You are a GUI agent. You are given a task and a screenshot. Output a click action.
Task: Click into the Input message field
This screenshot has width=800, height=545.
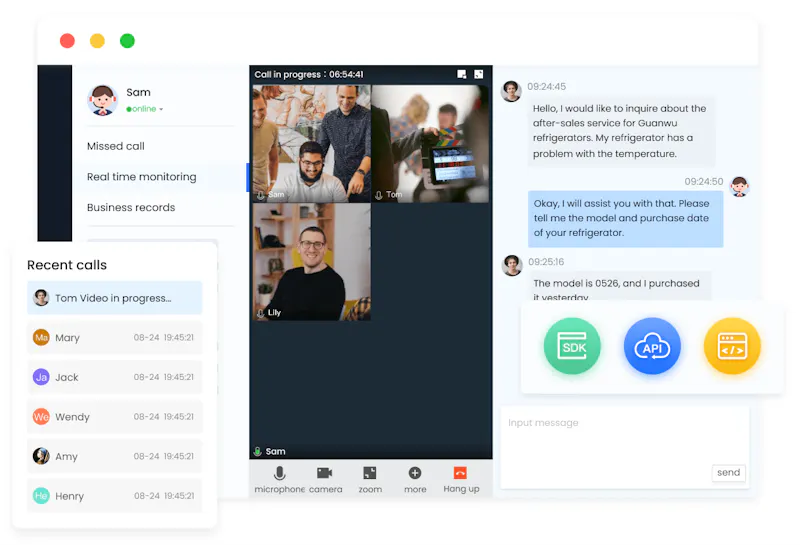point(624,447)
